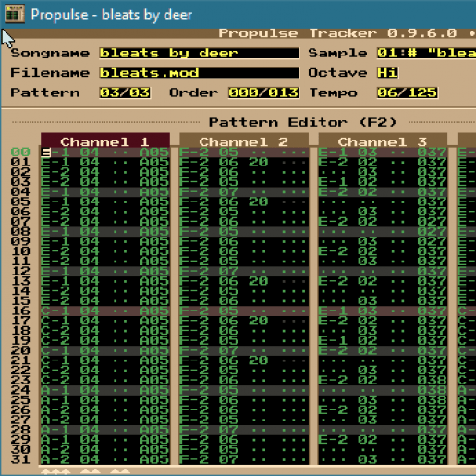
Task: Select the Channel 3 header
Action: (x=383, y=141)
